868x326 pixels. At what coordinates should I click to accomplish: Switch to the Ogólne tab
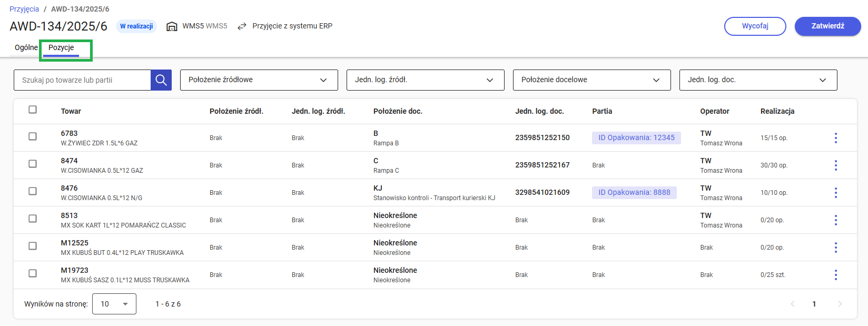point(26,47)
